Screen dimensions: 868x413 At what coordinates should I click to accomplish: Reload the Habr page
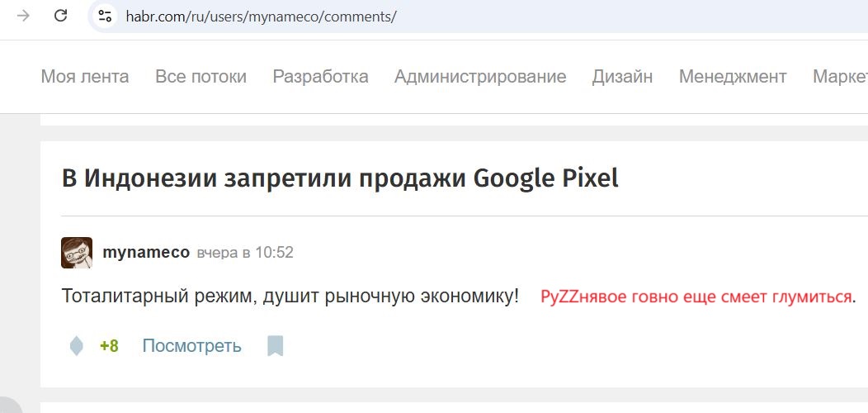coord(60,16)
